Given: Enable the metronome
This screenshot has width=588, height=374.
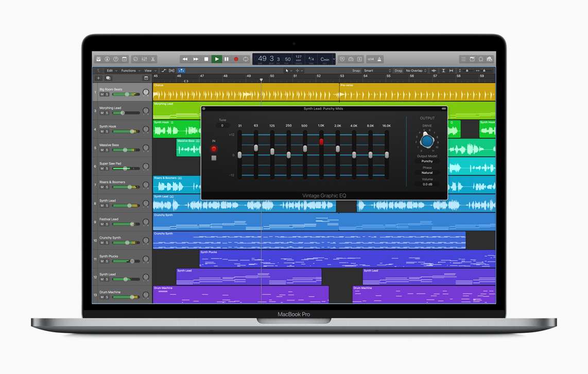Looking at the screenshot, I should 379,59.
